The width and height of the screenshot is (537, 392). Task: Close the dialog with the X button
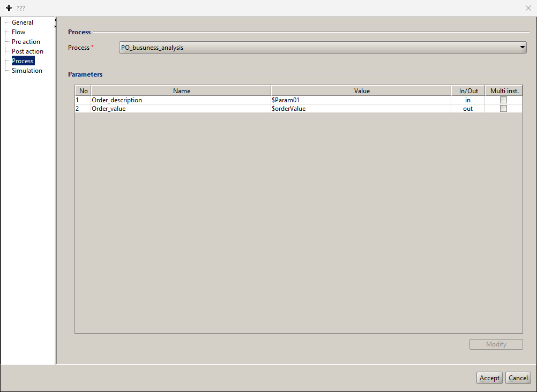pyautogui.click(x=528, y=8)
